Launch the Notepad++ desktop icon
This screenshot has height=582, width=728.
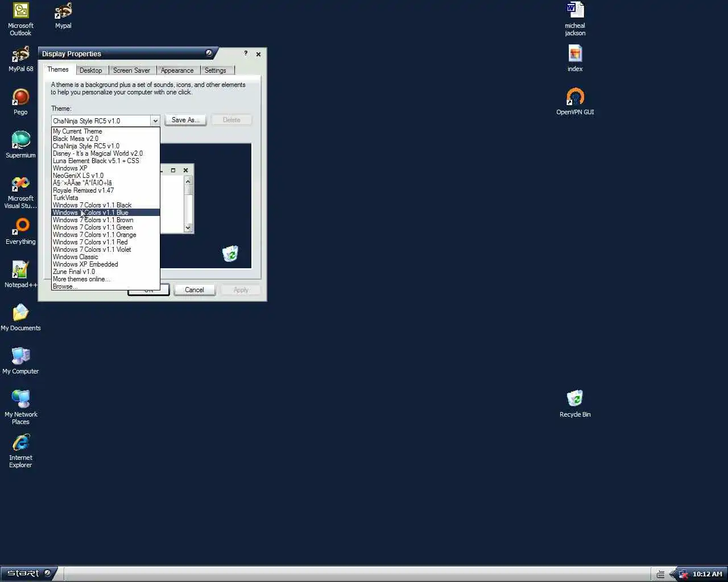click(x=20, y=275)
